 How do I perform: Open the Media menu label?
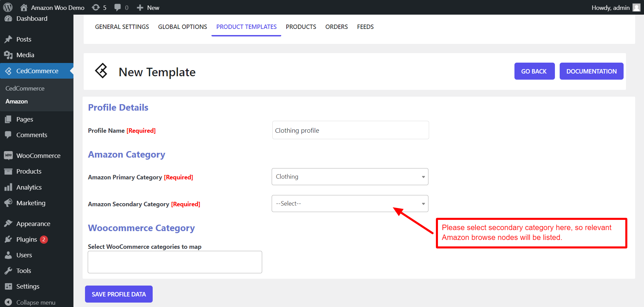25,55
